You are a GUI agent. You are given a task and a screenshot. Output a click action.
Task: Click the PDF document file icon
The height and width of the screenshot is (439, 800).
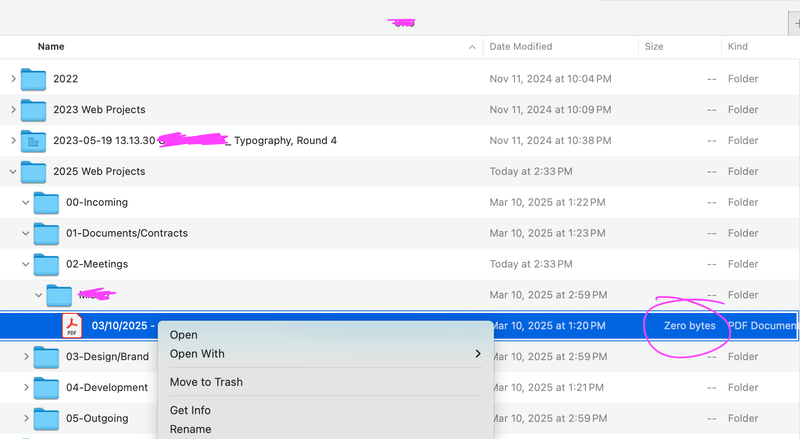tap(72, 326)
